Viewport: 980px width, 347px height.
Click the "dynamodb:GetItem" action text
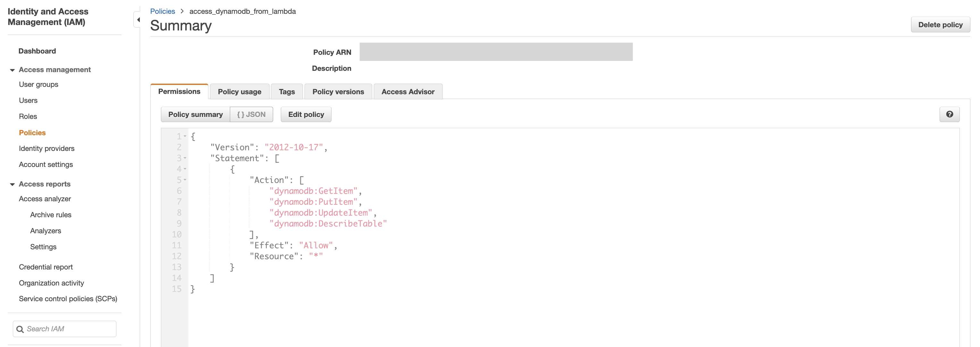click(x=314, y=191)
